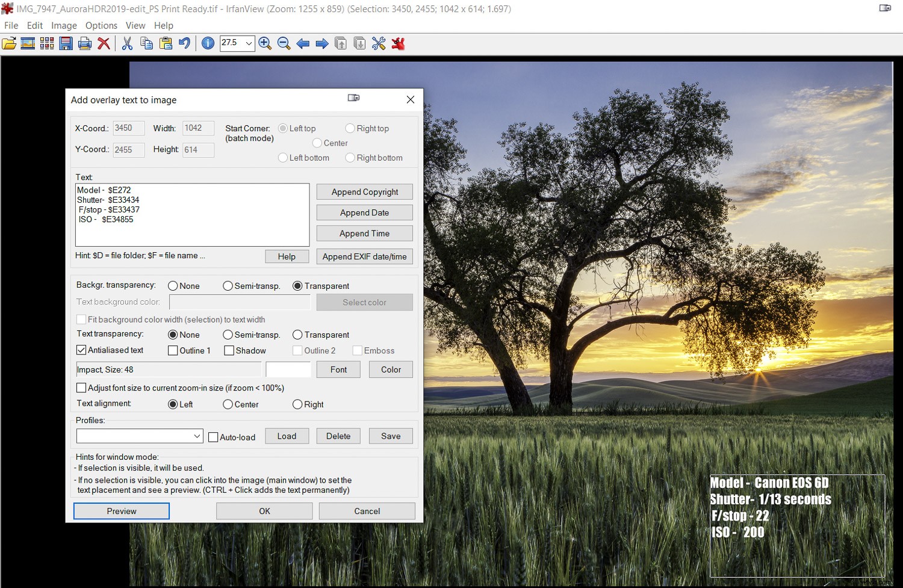
Task: Open the Options menu
Action: [x=101, y=25]
